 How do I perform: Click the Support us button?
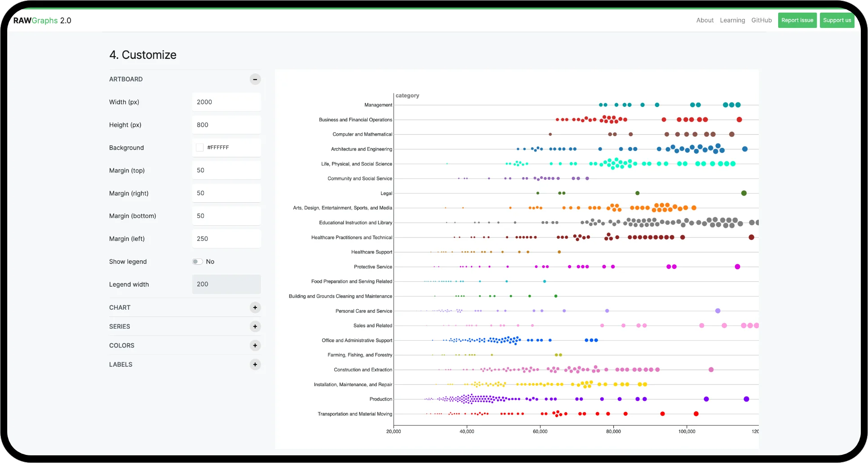[837, 20]
